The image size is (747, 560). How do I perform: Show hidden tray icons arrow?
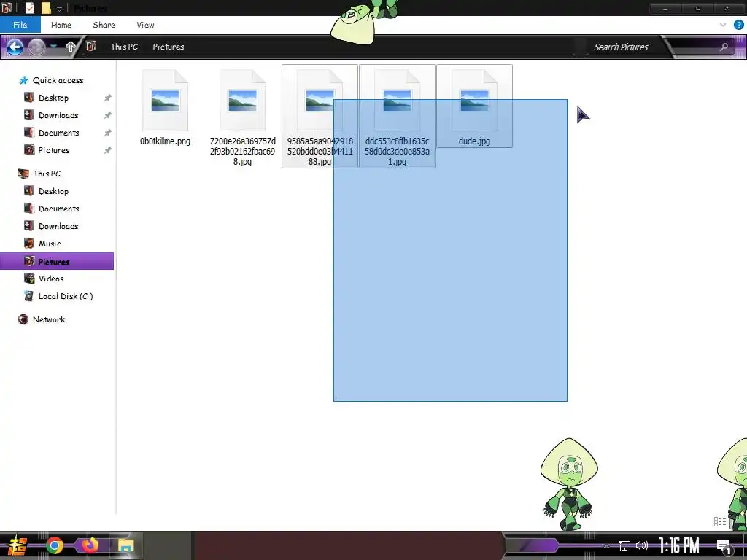click(x=606, y=545)
